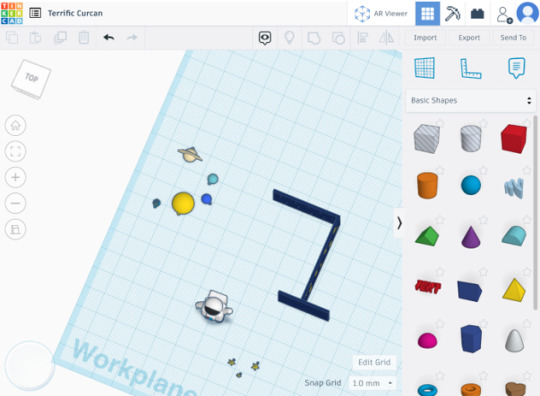Click the design name Terrific Curcan
The width and height of the screenshot is (540, 396).
pos(75,13)
